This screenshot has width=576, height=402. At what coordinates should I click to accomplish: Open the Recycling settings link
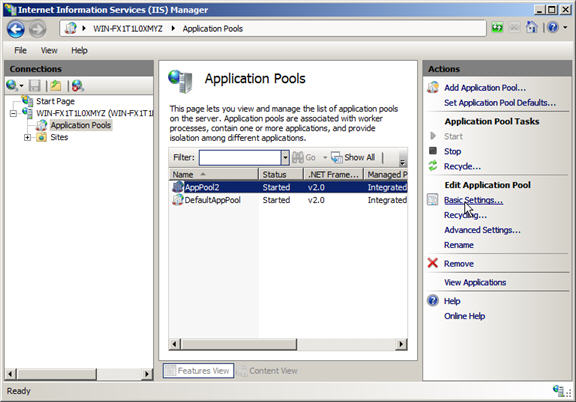point(465,215)
